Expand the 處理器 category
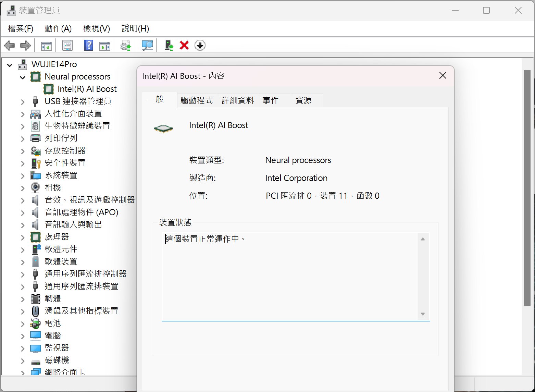The height and width of the screenshot is (392, 535). 23,237
